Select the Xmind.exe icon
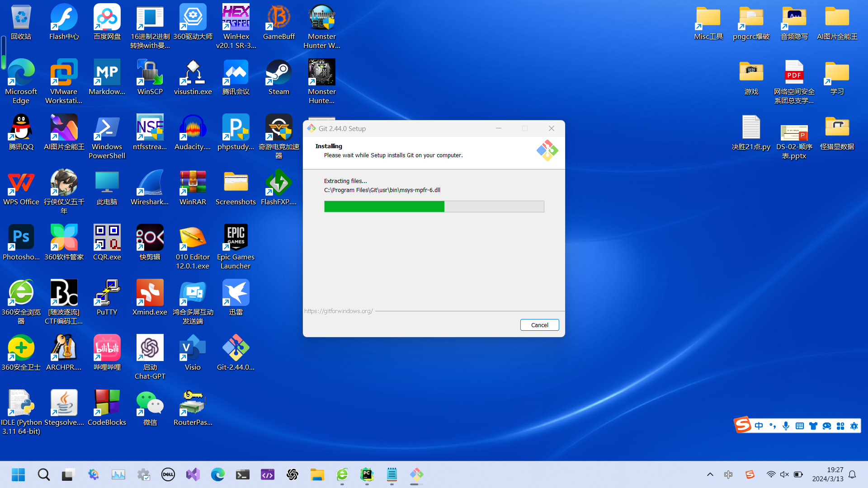868x488 pixels. point(150,298)
